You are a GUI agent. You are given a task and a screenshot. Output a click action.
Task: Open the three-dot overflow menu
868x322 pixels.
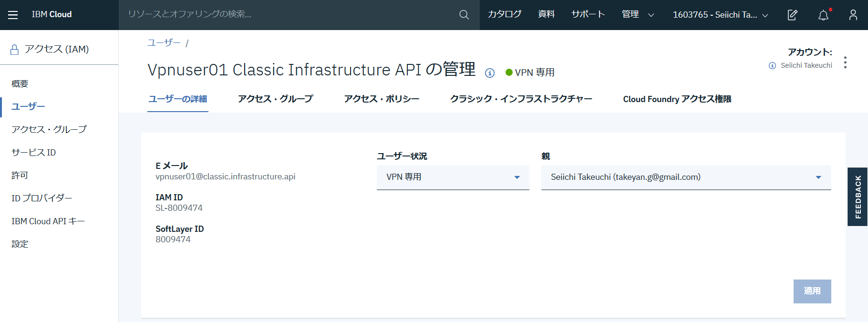click(845, 62)
